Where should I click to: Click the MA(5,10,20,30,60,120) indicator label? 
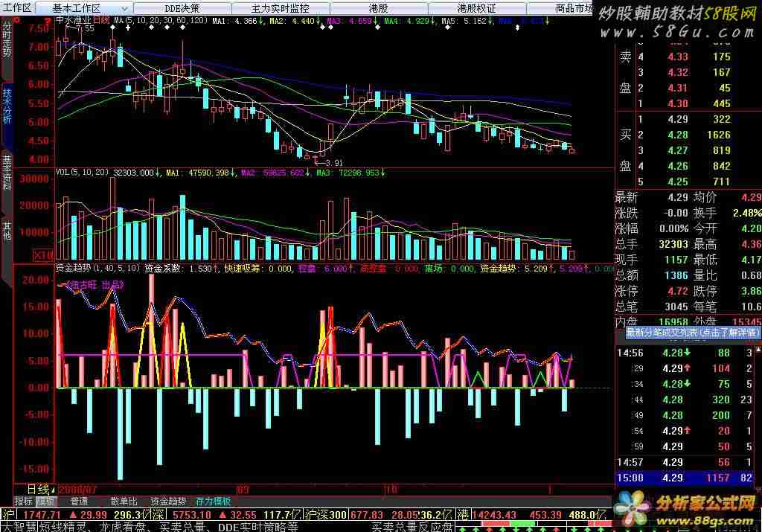pyautogui.click(x=161, y=20)
